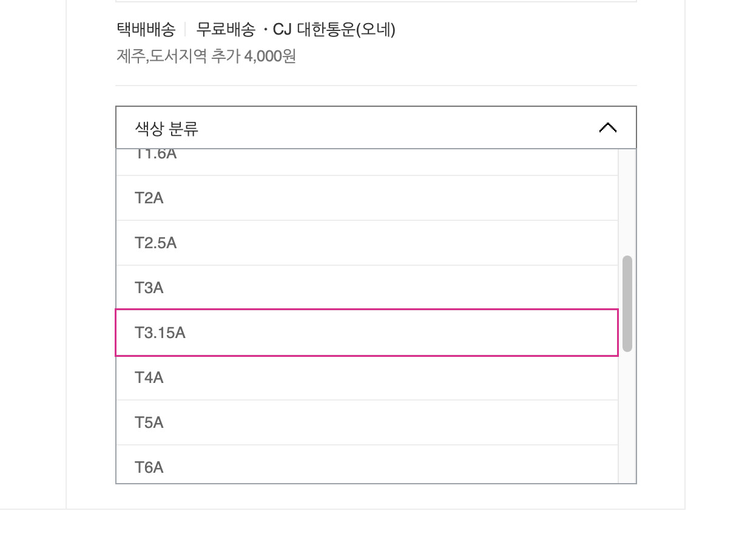Choose T2.5A from the option list
756x545 pixels.
367,243
